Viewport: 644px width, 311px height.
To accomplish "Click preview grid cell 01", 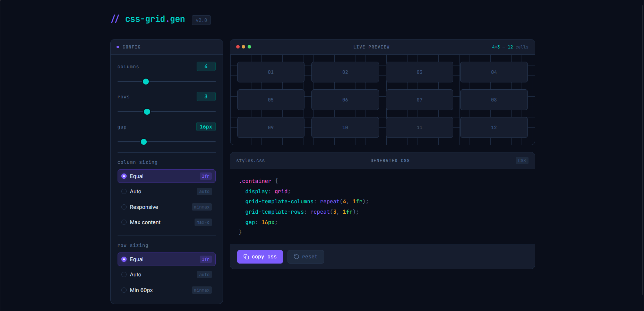I will tap(271, 72).
